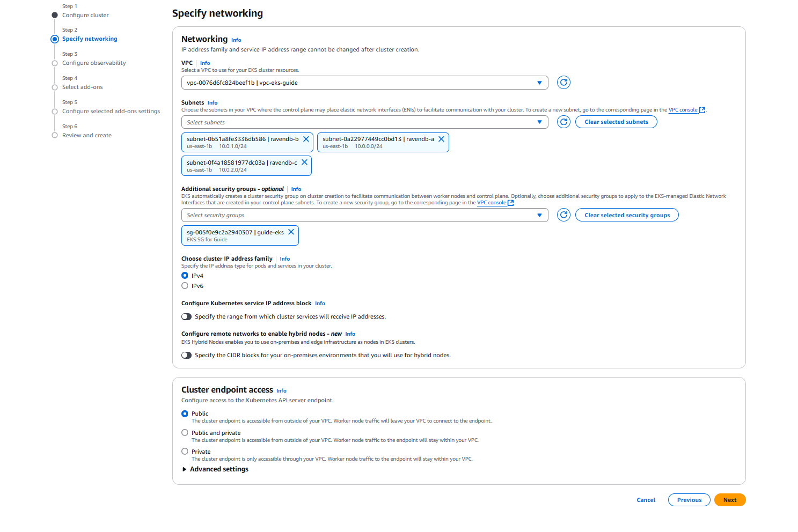Enable hybrid nodes CIDR blocks switch
This screenshot has height=532, width=798.
click(x=186, y=356)
